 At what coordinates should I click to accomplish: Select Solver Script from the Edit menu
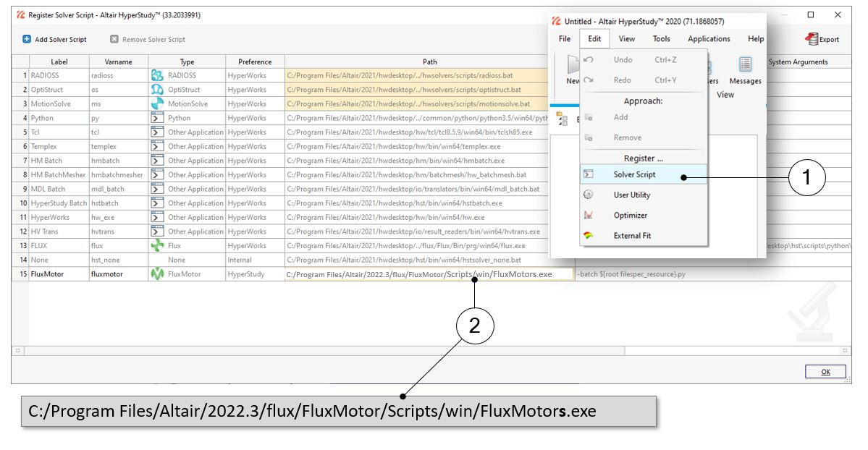(x=634, y=174)
